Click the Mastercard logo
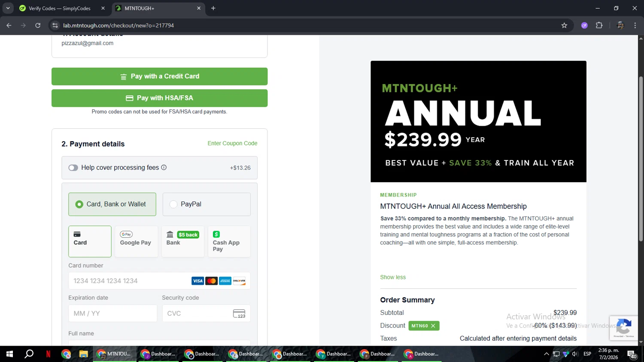This screenshot has width=644, height=362. (x=211, y=281)
